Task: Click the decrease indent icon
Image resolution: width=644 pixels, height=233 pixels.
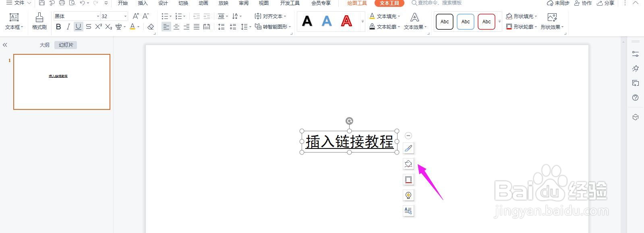Action: click(x=197, y=16)
